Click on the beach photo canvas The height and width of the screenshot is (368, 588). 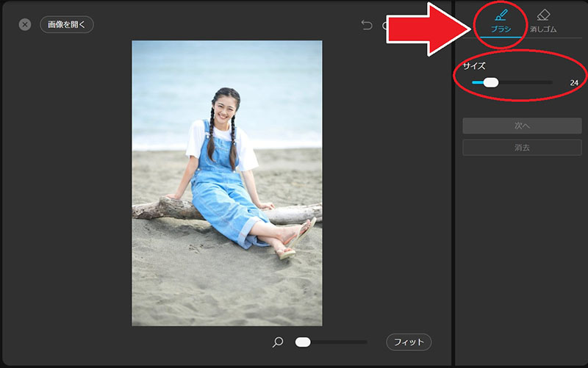[227, 183]
